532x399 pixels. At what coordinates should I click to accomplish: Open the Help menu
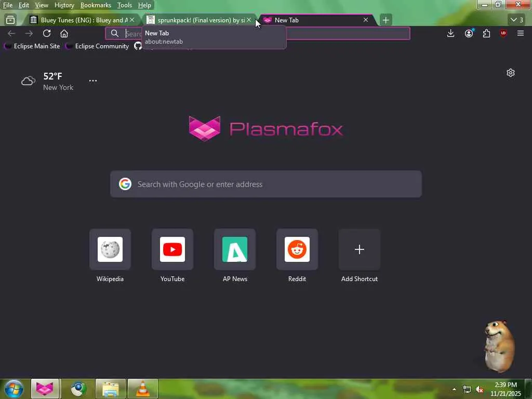(x=144, y=5)
